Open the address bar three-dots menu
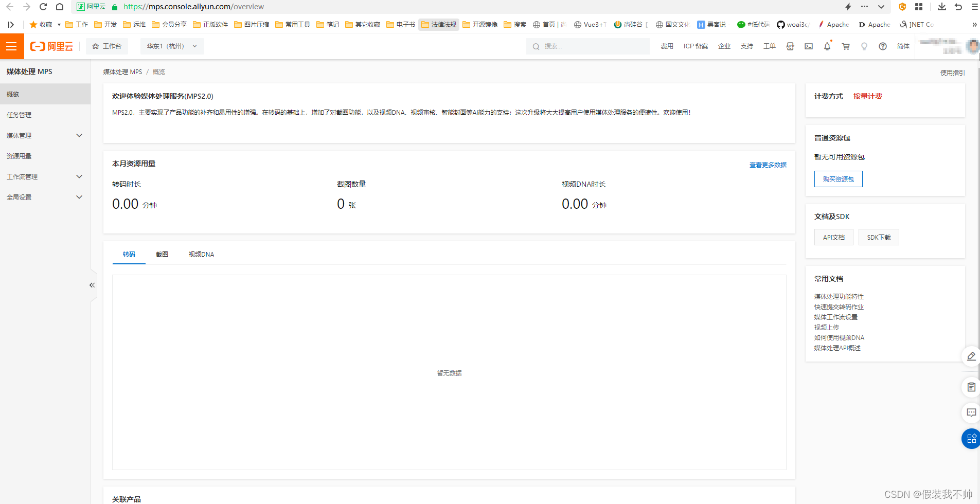980x504 pixels. click(865, 7)
